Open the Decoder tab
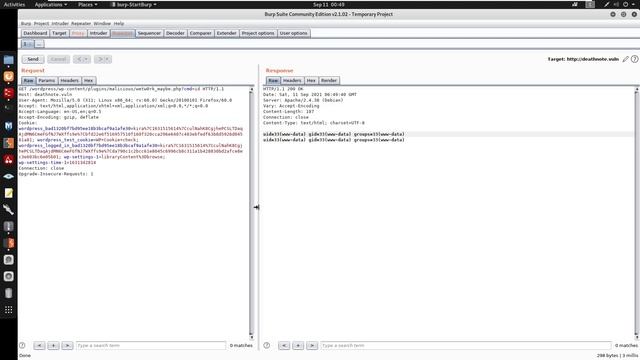Screen dimensions: 640x360 pyautogui.click(x=175, y=33)
